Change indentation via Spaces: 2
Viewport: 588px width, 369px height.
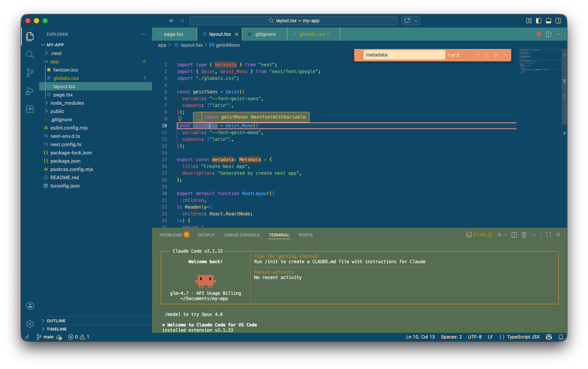click(451, 337)
